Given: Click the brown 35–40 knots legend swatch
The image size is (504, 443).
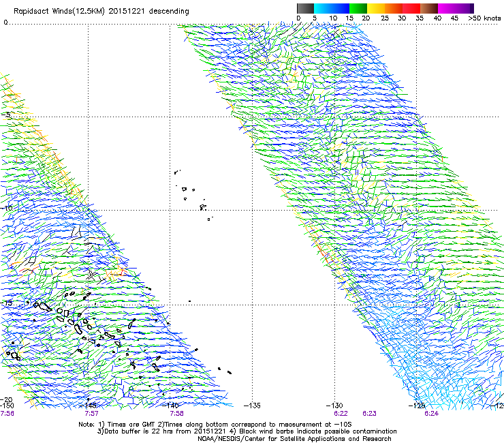Looking at the screenshot, I should 429,8.
